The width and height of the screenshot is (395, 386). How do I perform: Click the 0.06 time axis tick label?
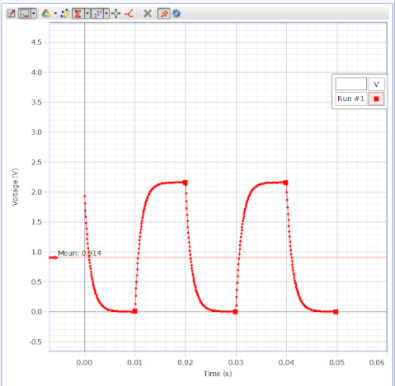377,362
